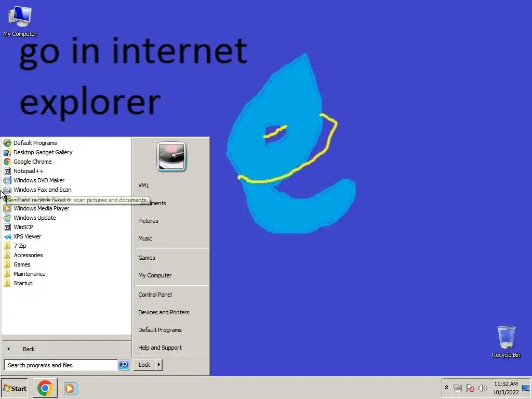Screen dimensions: 532x399
Task: Open the clock showing 11:32 AM
Action: pos(506,388)
